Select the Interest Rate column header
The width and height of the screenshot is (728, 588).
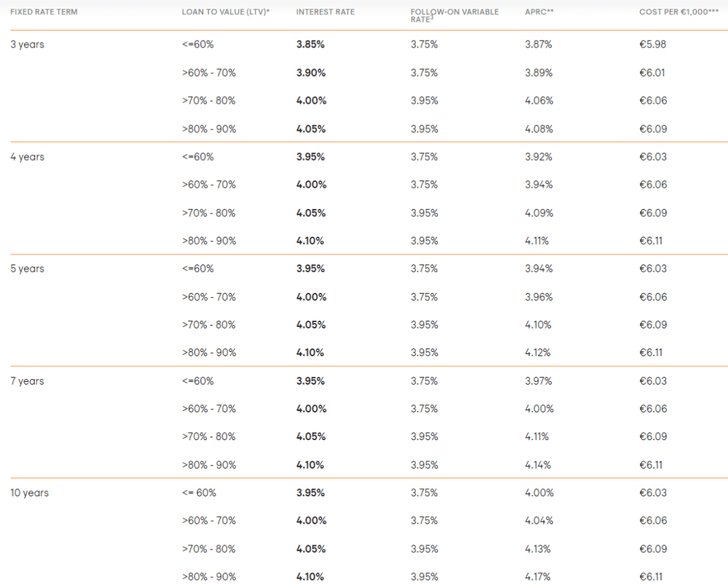click(325, 12)
